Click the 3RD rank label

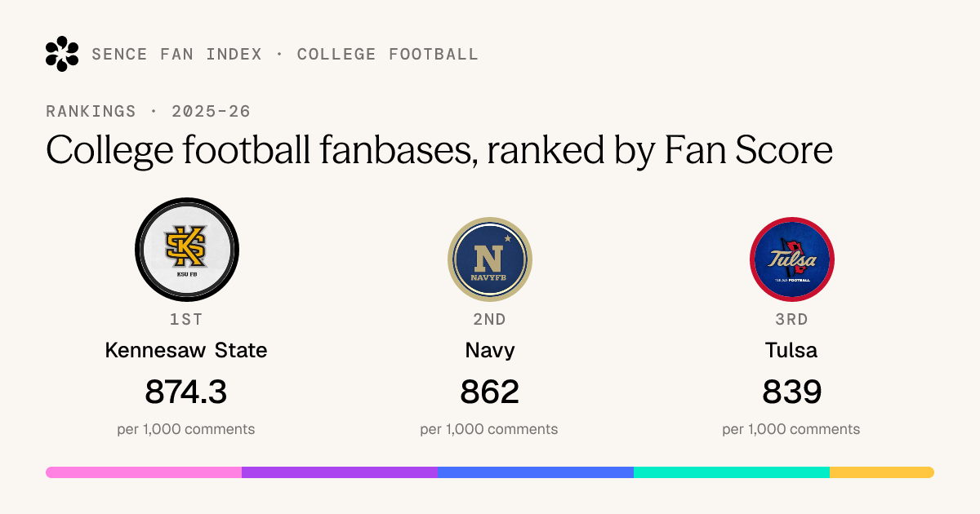pyautogui.click(x=791, y=319)
